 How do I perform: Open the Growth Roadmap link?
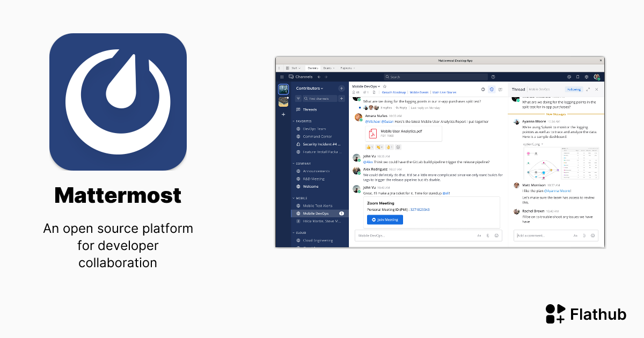coord(394,92)
